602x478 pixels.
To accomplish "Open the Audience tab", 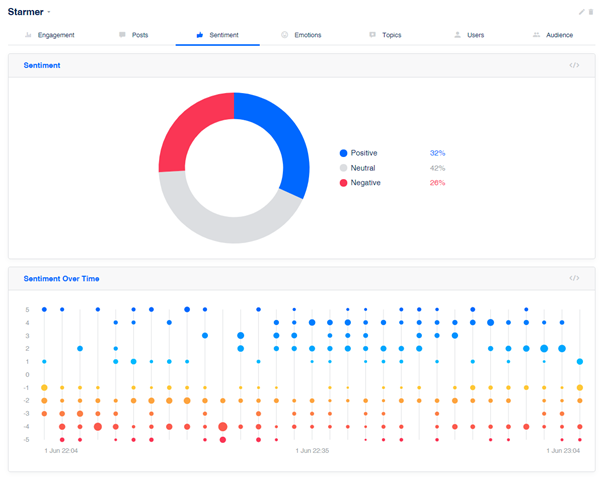I will tap(553, 35).
